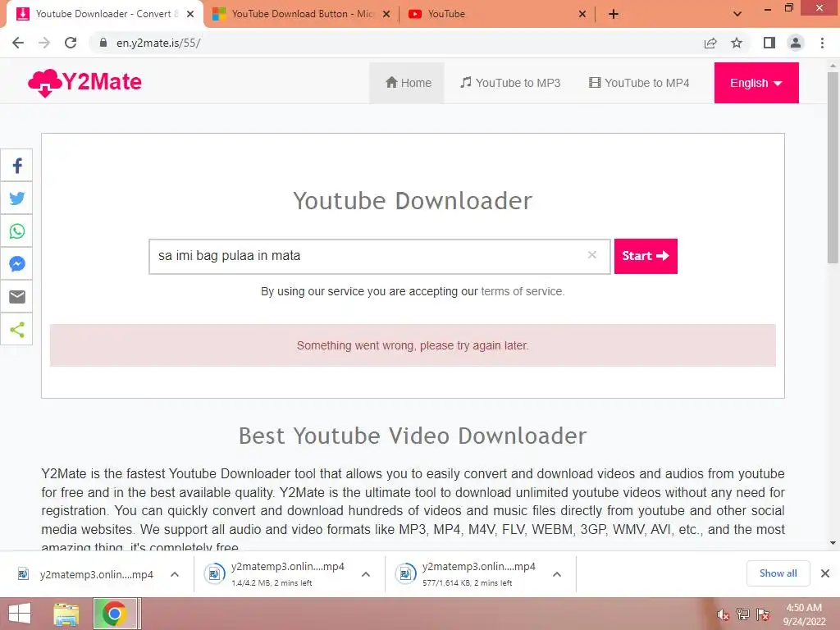840x630 pixels.
Task: Share via Messenger sidebar icon
Action: click(x=16, y=263)
